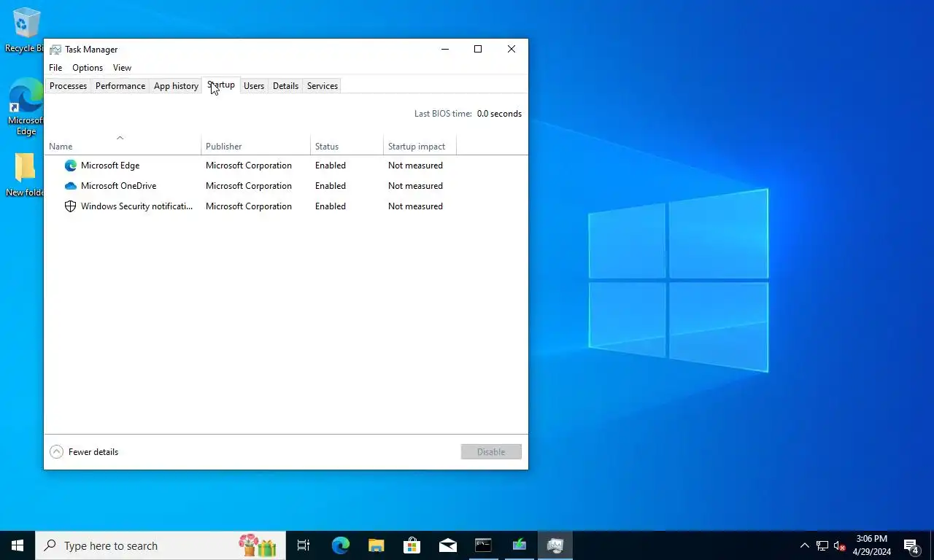Open Task View on the taskbar

(x=304, y=545)
